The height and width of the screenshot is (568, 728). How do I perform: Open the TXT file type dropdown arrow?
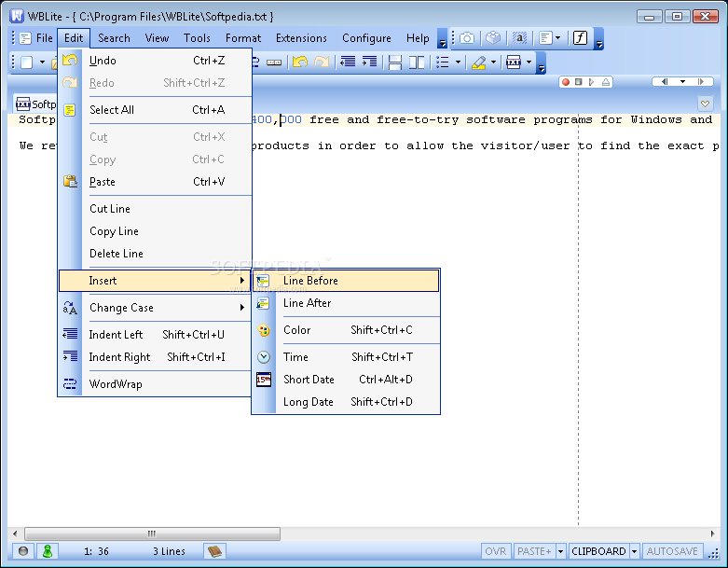coord(529,62)
